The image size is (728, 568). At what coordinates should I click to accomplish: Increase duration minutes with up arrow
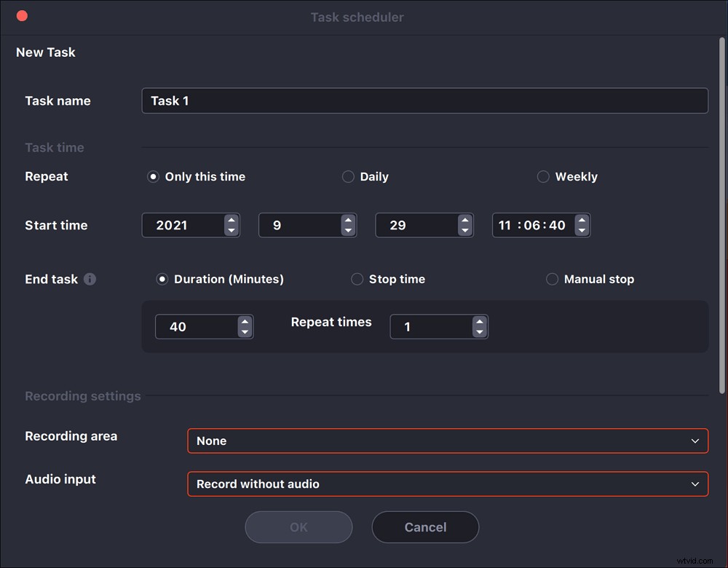point(245,321)
